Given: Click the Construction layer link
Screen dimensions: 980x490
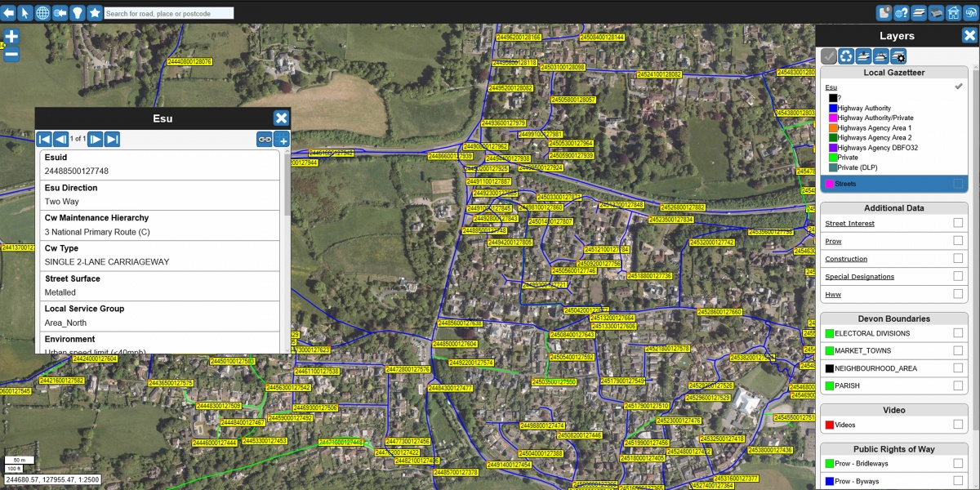Looking at the screenshot, I should pos(846,259).
